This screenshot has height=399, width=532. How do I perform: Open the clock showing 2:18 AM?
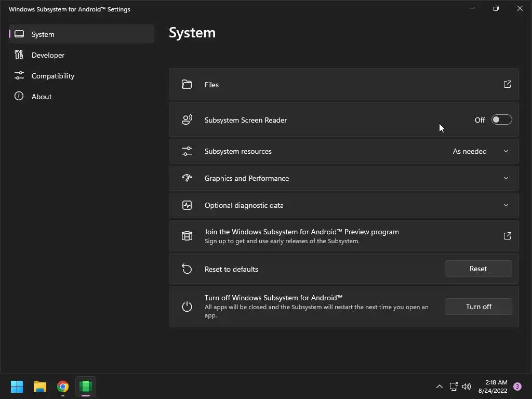(493, 387)
